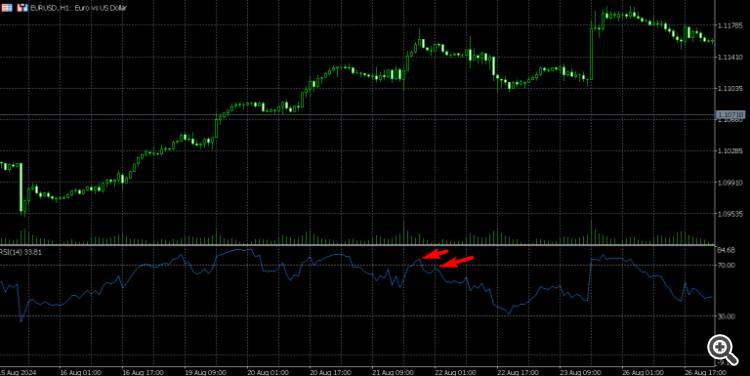Click the second chart icon next to EURUSD title

[x=22, y=8]
